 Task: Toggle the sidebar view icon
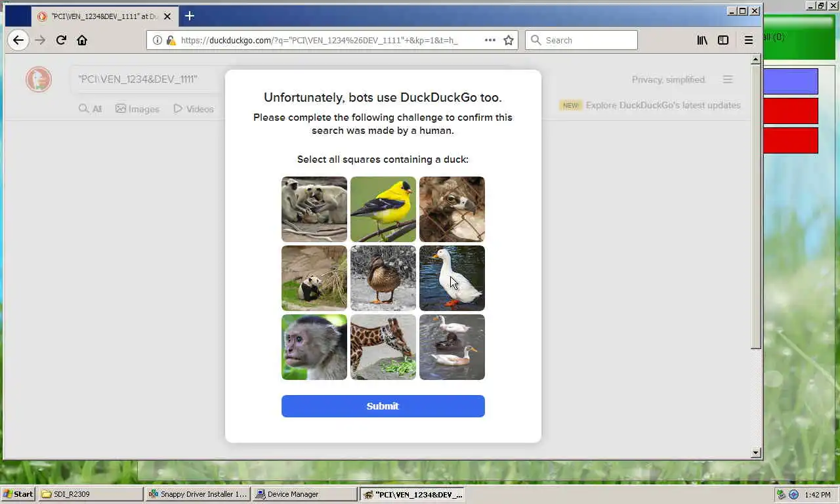coord(723,40)
